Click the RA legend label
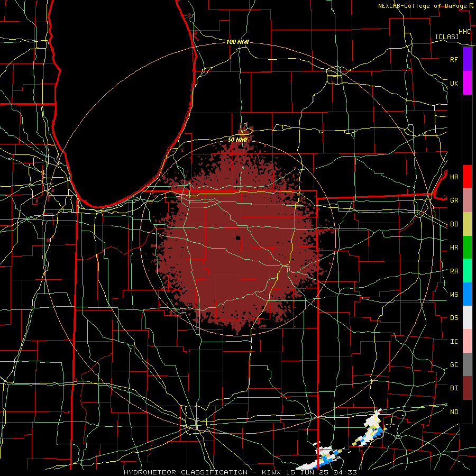476x476 pixels. click(x=454, y=271)
